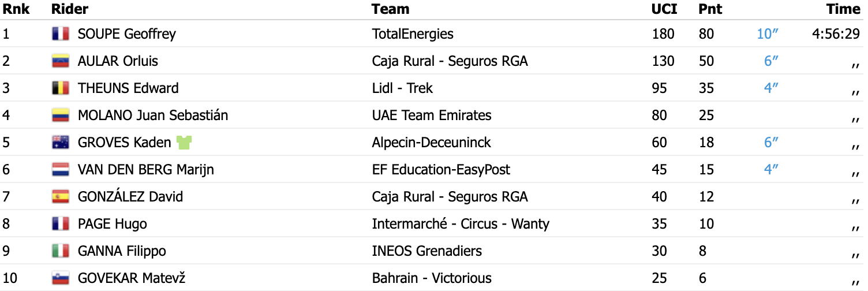Open rider page for SOUPE Geoffrey
The image size is (868, 291).
(x=126, y=34)
